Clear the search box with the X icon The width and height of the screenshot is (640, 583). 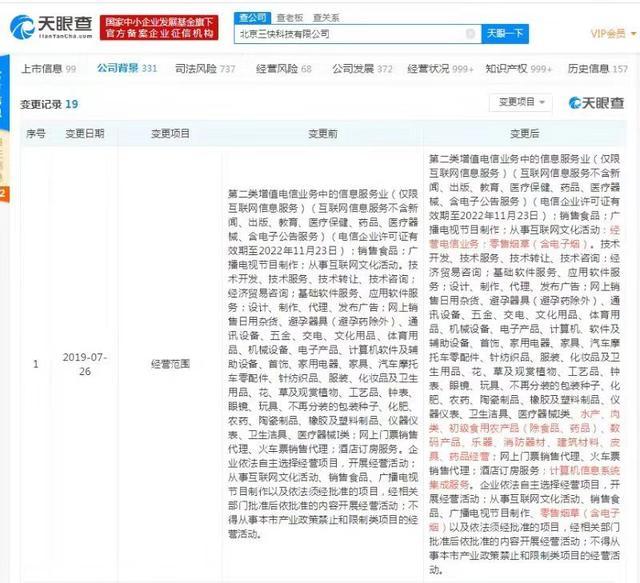470,33
